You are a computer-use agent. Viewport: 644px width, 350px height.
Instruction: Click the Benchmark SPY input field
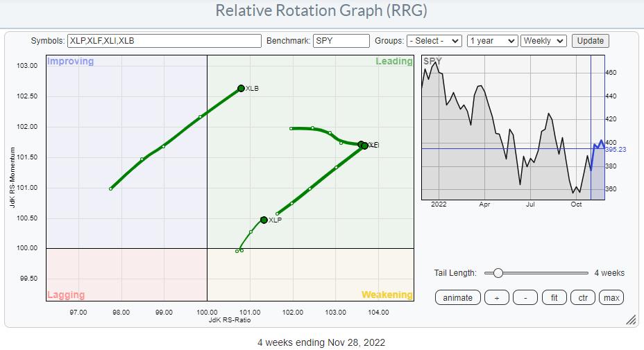(341, 41)
